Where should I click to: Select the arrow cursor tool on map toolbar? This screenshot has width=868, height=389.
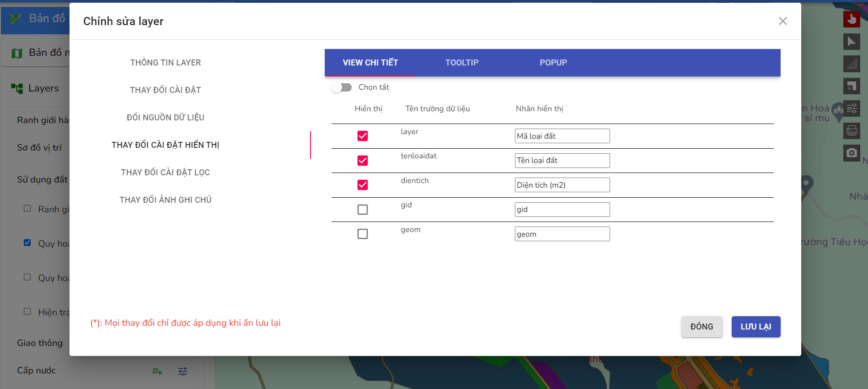pos(852,42)
